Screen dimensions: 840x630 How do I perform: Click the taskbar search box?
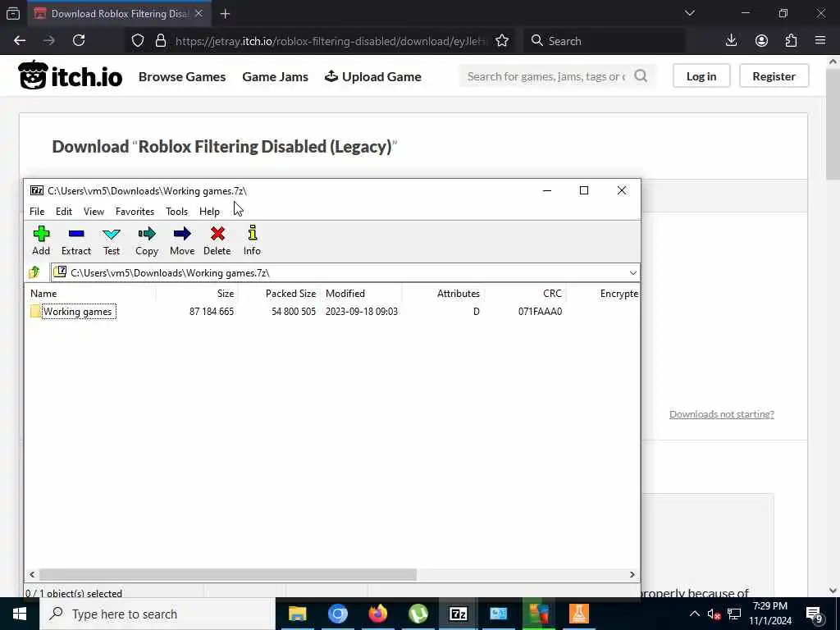157,614
